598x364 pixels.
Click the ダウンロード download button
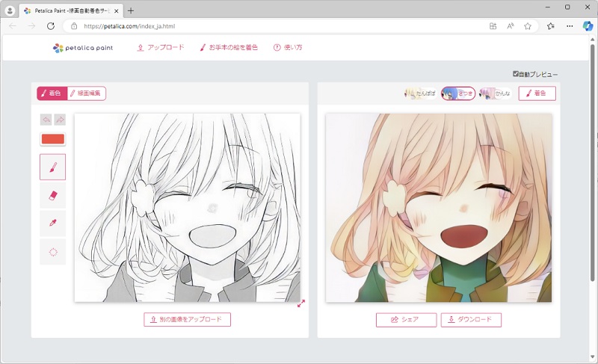click(x=471, y=320)
